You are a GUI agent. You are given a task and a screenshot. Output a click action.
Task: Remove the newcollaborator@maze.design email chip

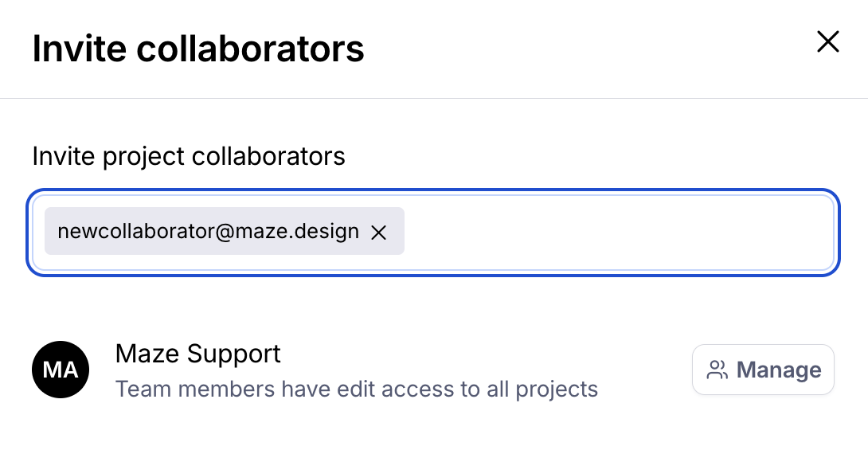(x=379, y=232)
